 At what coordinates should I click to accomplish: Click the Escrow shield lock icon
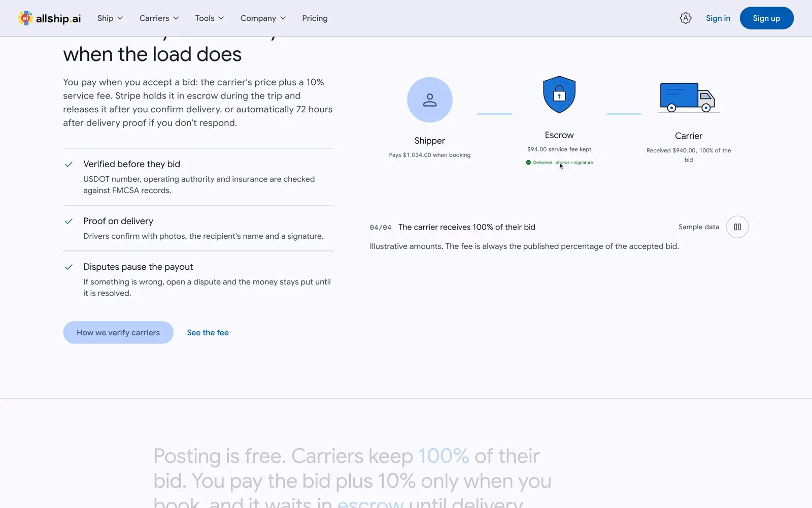(559, 94)
